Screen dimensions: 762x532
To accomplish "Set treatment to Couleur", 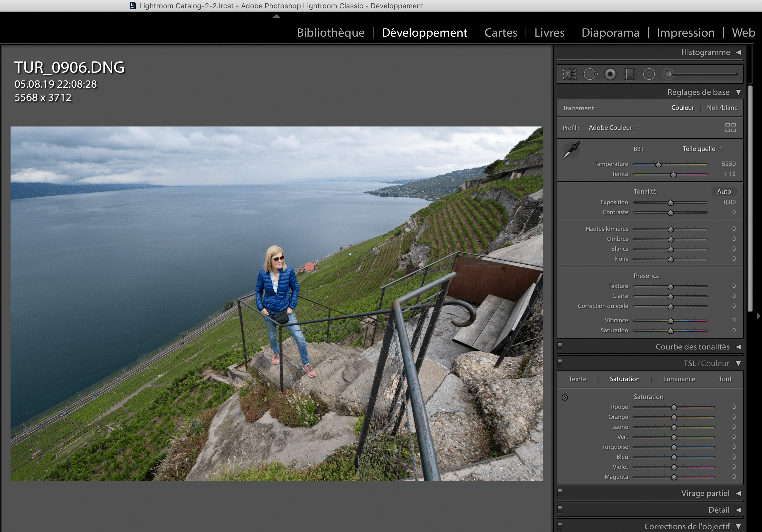I will 682,108.
